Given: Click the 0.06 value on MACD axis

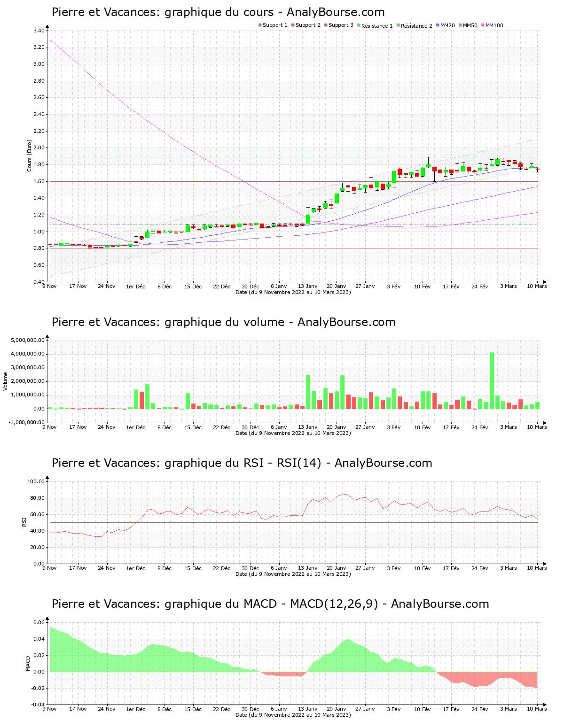Looking at the screenshot, I should click(x=39, y=622).
